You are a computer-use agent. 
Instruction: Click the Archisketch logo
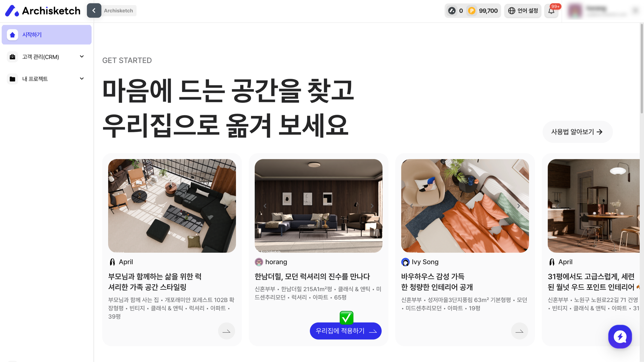coord(43,11)
